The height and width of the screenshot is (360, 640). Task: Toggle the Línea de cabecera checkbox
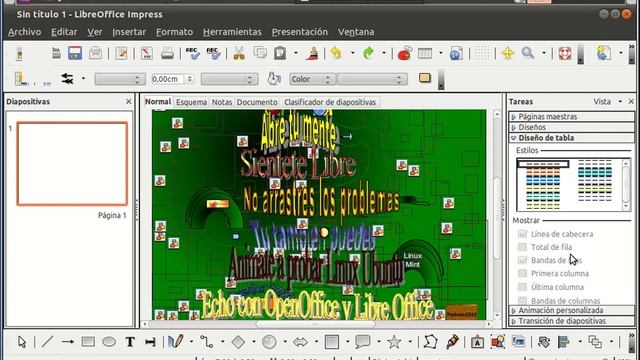click(522, 234)
